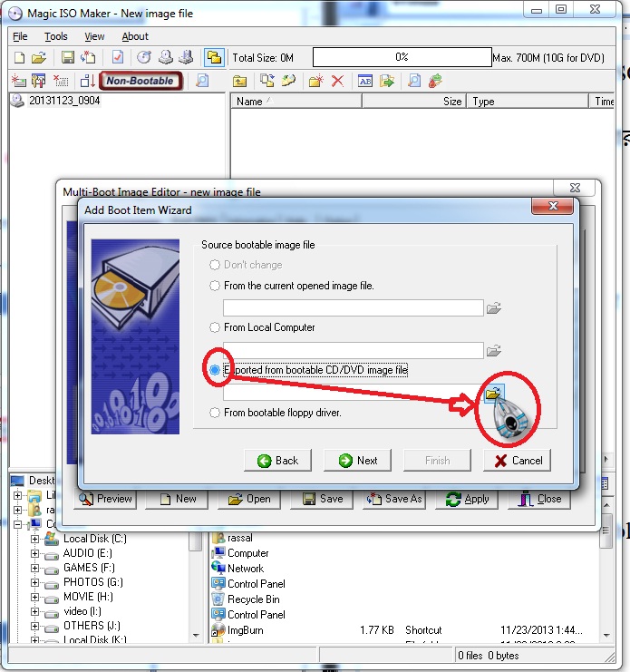630x672 pixels.
Task: Expand the MOVIE (H:) tree node
Action: [34, 597]
